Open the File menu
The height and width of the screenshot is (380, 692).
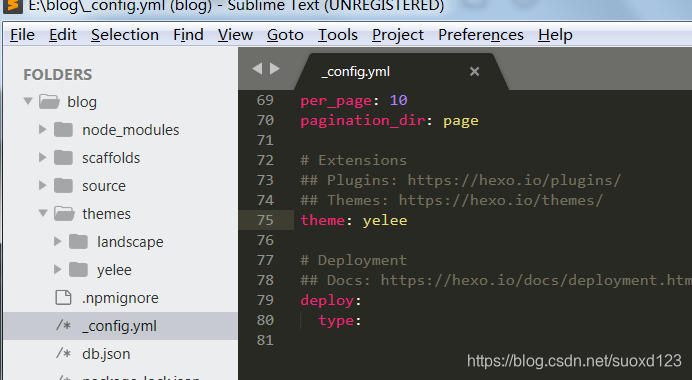(22, 34)
